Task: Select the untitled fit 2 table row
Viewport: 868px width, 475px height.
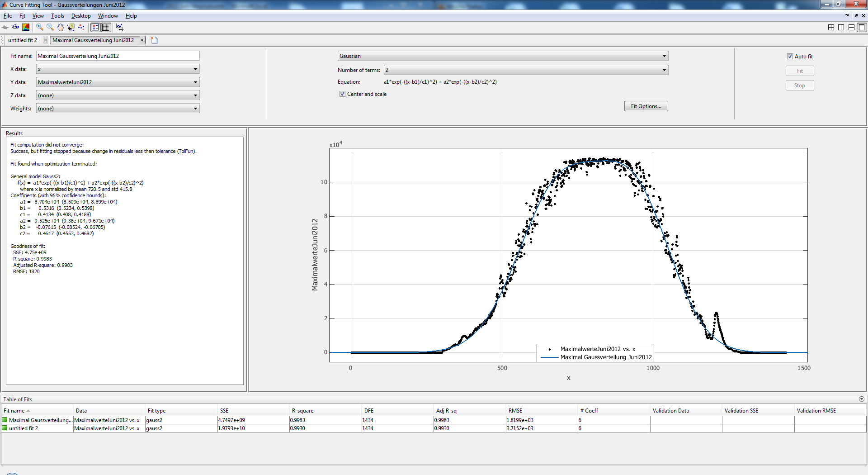Action: [24, 428]
